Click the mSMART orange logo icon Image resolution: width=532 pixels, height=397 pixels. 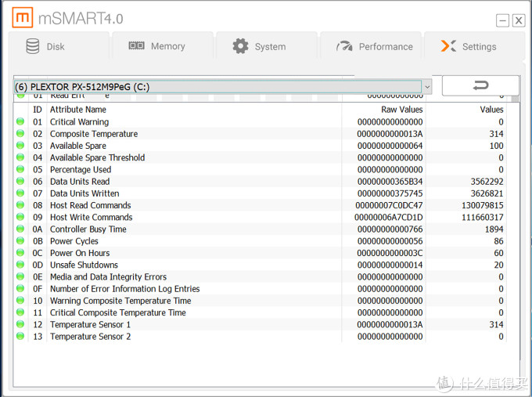[x=23, y=18]
